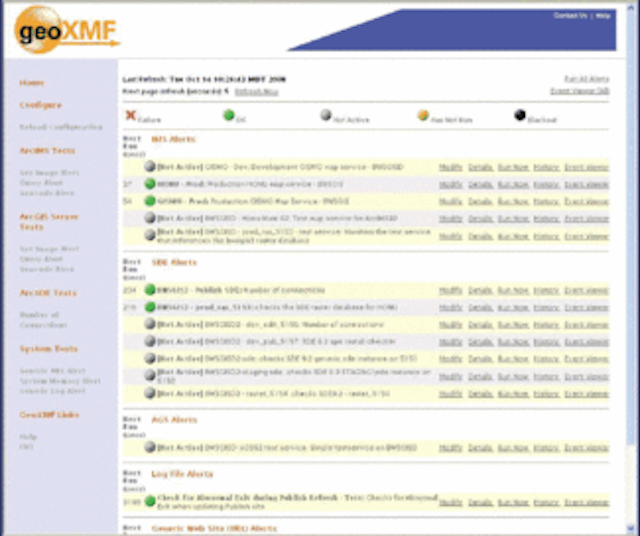Click the SDE Alerts section heading
This screenshot has height=536, width=640.
174,262
